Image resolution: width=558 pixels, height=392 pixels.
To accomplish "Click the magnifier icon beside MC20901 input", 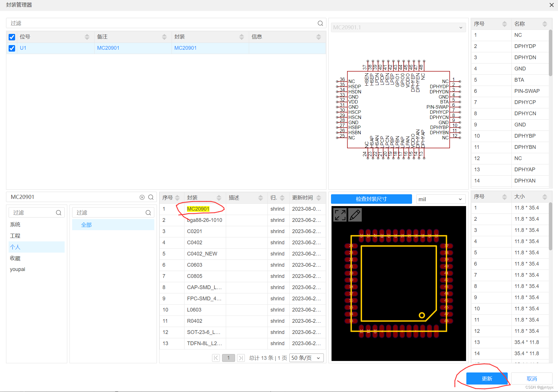I will pyautogui.click(x=151, y=197).
